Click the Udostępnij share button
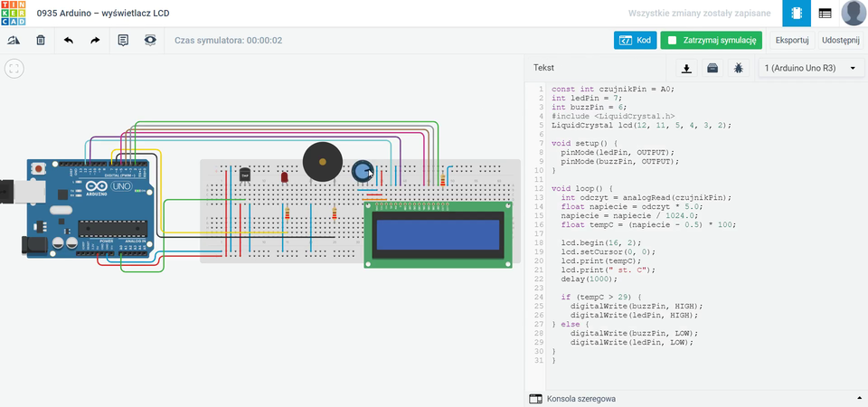This screenshot has height=407, width=868. tap(841, 41)
